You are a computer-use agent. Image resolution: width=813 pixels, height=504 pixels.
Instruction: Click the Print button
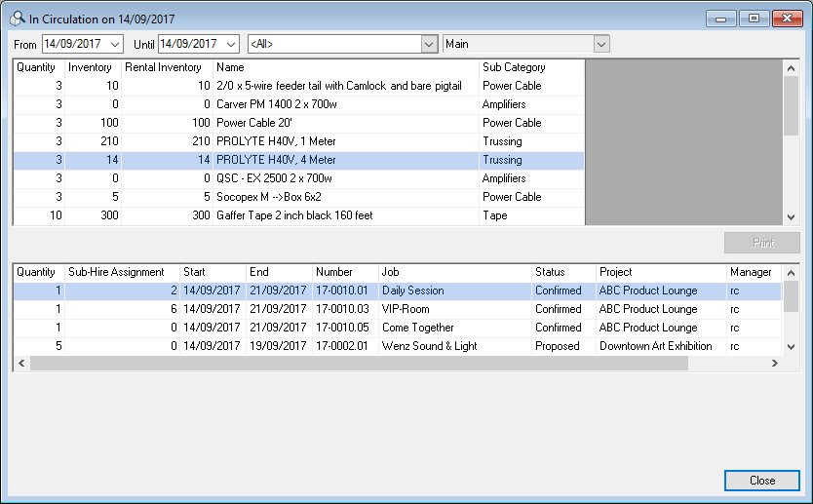click(x=761, y=243)
